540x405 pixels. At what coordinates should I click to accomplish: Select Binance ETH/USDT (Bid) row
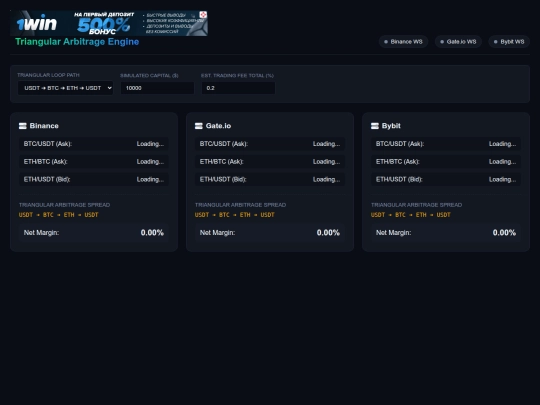pyautogui.click(x=94, y=179)
